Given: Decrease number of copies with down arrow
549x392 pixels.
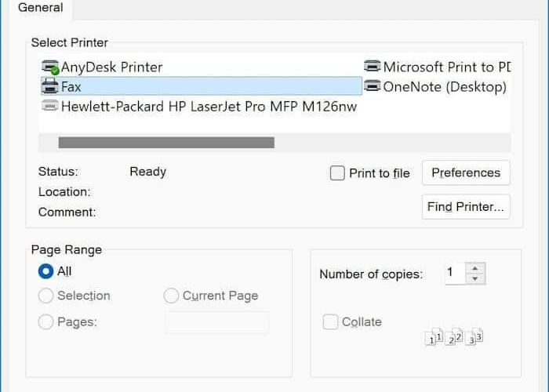Looking at the screenshot, I should click(x=475, y=279).
